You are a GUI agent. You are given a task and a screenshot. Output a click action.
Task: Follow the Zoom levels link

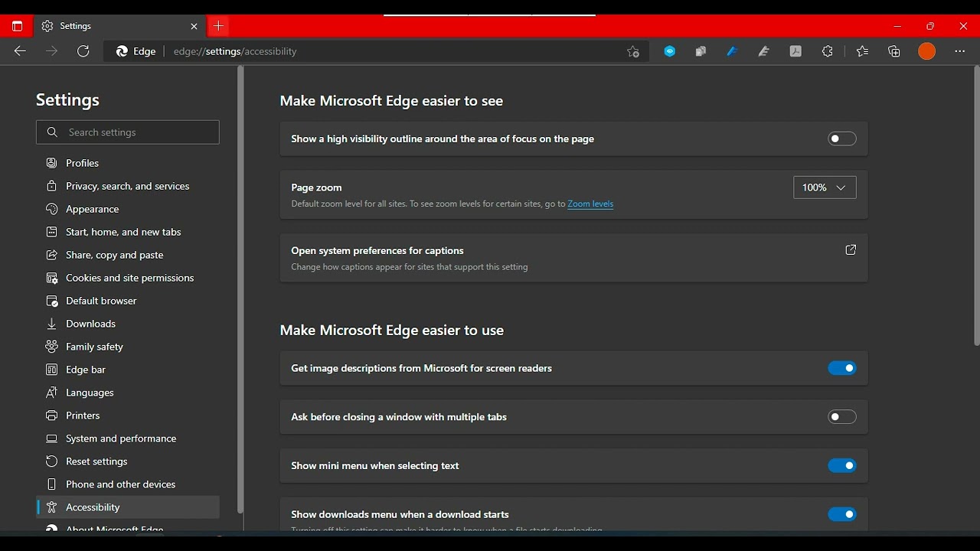tap(590, 204)
